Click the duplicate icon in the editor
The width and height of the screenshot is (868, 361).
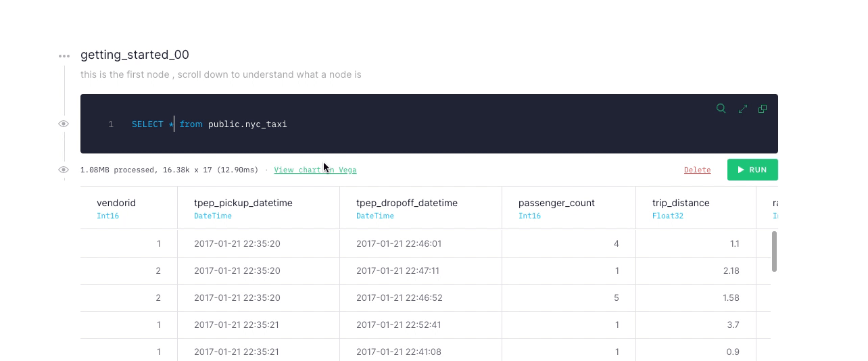pos(763,109)
